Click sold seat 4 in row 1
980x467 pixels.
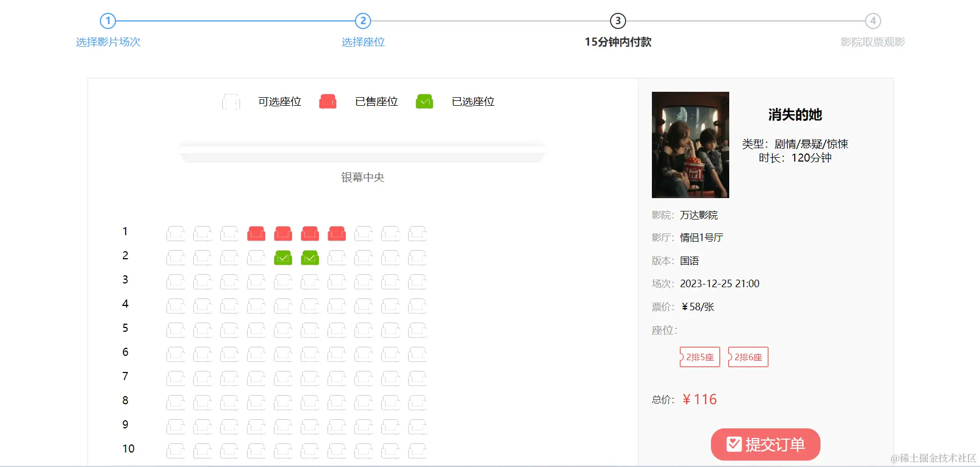[256, 233]
